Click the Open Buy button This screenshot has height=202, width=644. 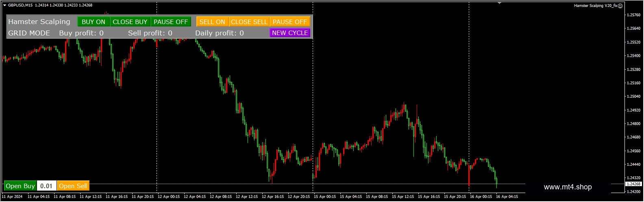point(20,186)
